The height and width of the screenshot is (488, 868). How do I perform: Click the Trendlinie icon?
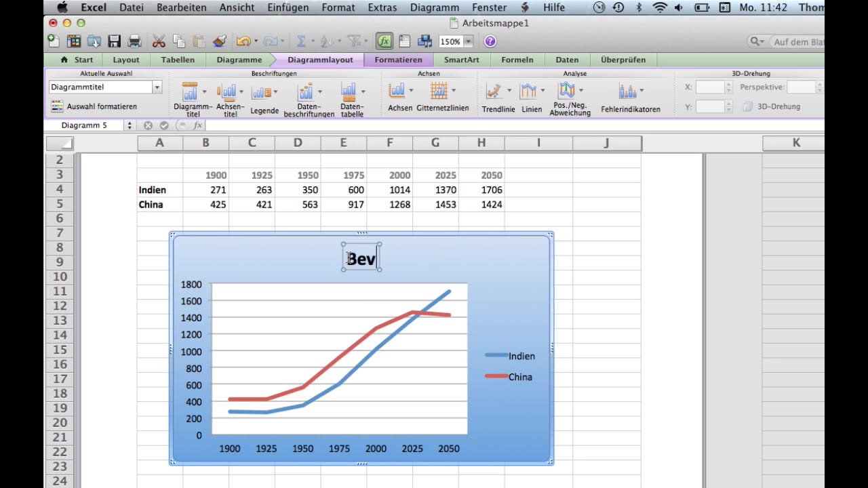click(494, 90)
